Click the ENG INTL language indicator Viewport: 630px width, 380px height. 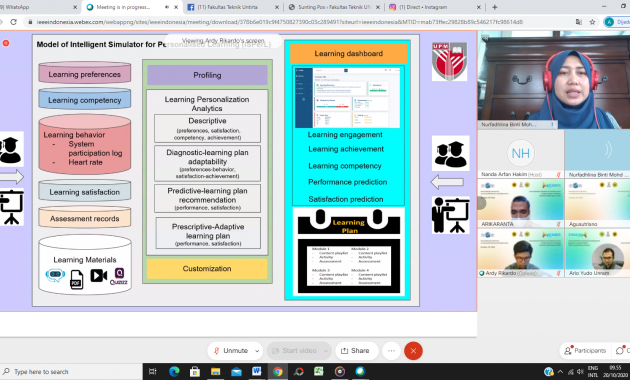click(593, 372)
